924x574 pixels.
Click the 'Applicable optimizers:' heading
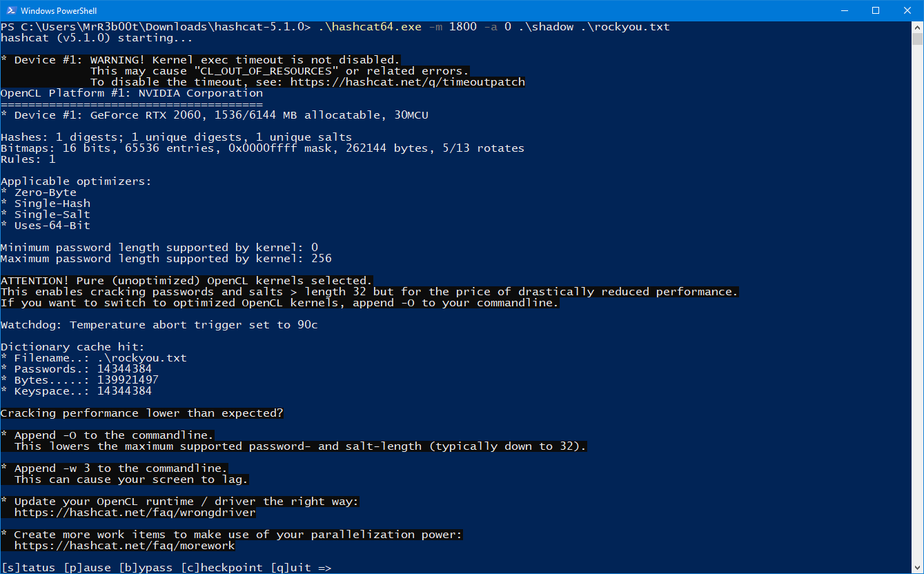pyautogui.click(x=76, y=181)
